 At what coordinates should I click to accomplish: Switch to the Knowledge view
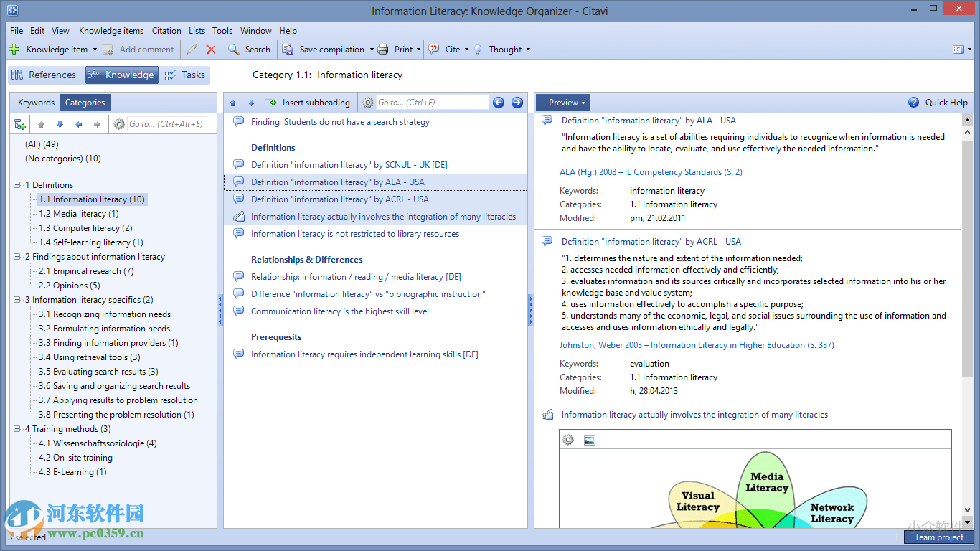121,75
